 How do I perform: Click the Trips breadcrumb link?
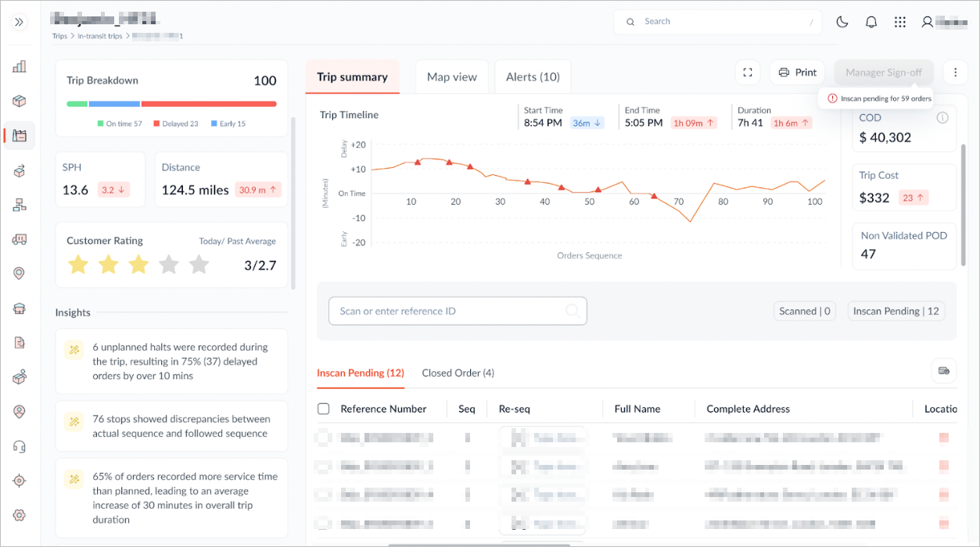(x=59, y=36)
